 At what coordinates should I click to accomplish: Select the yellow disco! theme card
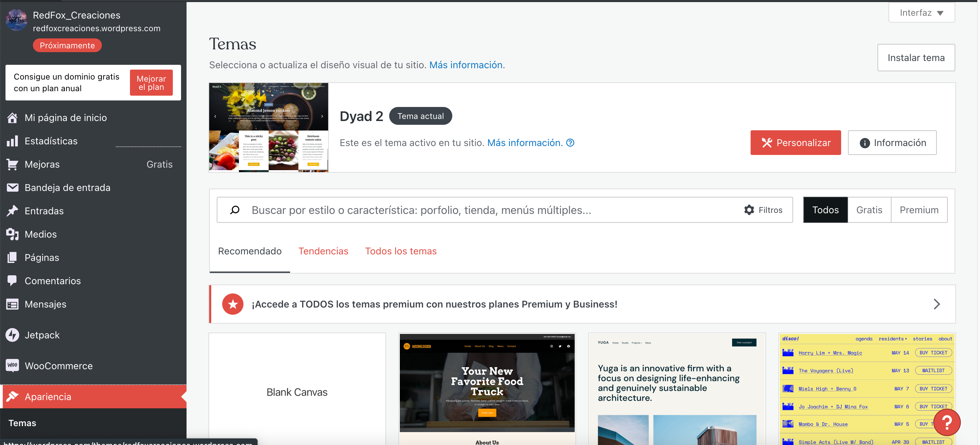point(867,389)
